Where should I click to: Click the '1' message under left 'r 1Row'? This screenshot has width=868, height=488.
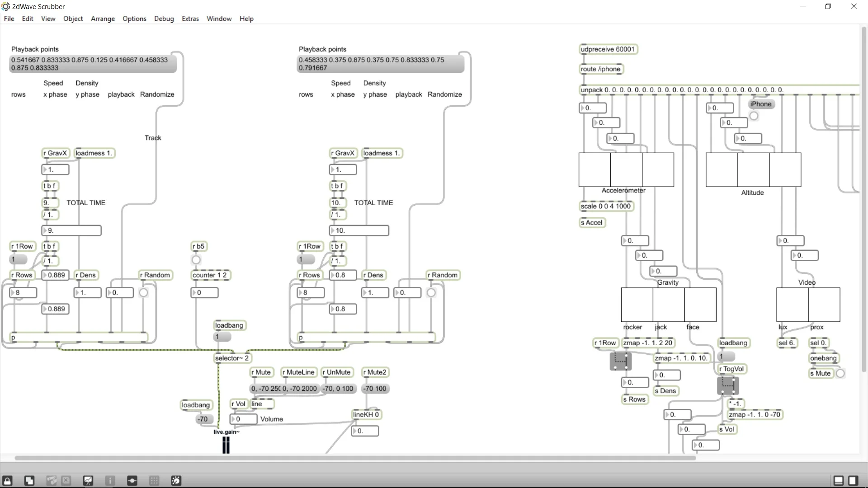pyautogui.click(x=19, y=259)
